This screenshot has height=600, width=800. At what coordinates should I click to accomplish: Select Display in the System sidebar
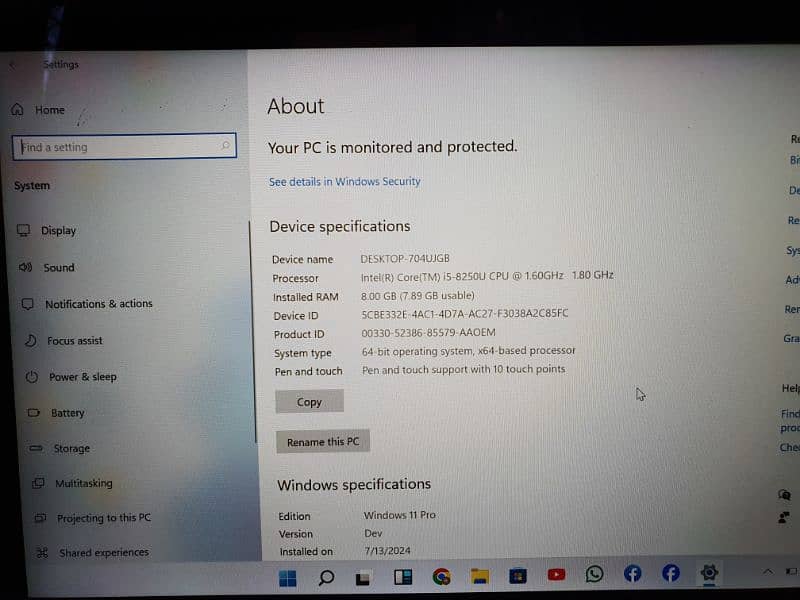(x=58, y=231)
